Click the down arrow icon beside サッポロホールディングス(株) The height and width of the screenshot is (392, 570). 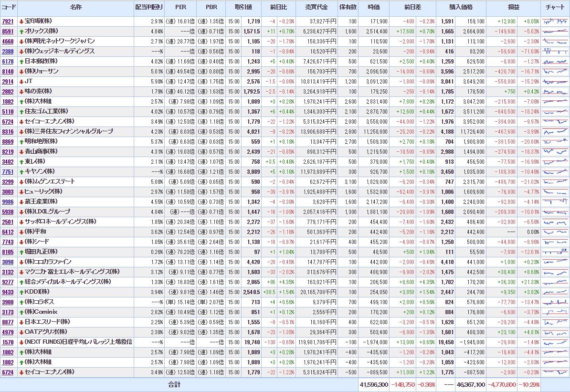click(21, 222)
